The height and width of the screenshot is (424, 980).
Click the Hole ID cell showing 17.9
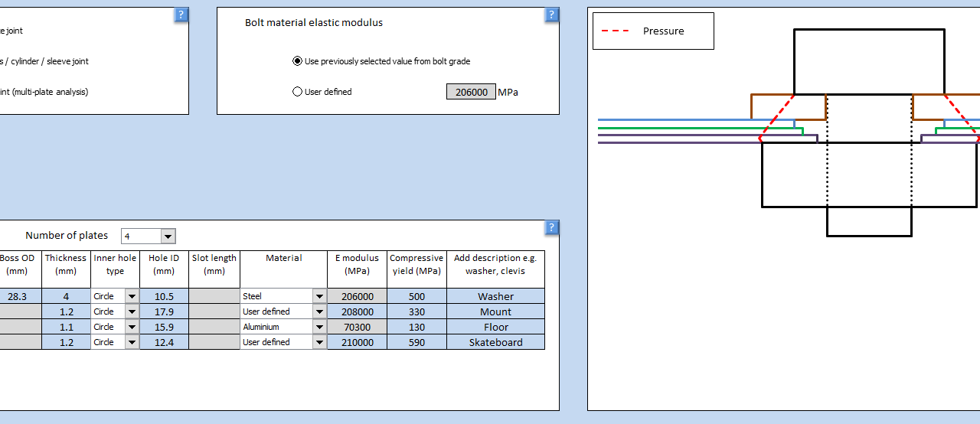[164, 311]
